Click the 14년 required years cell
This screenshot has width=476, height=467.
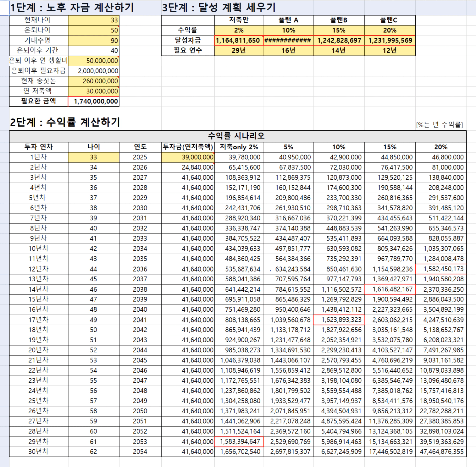339,51
